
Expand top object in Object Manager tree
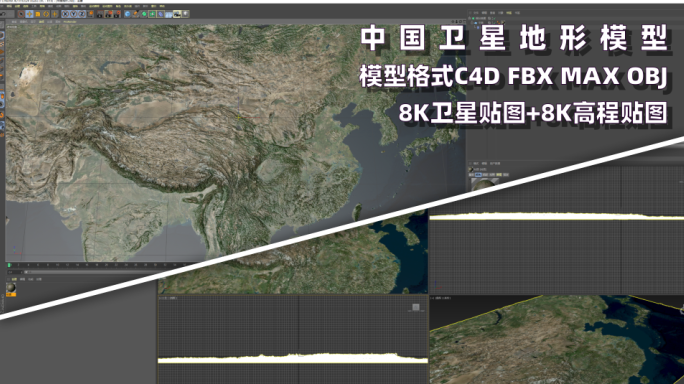(x=469, y=18)
